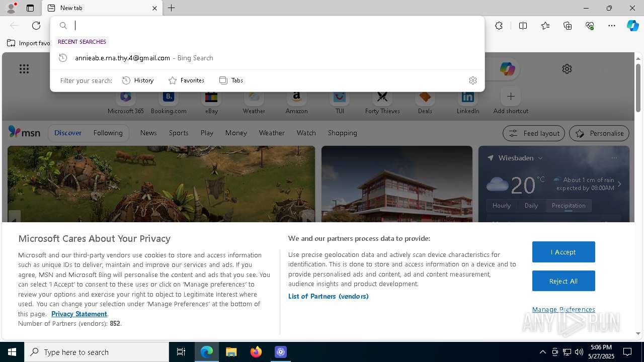The width and height of the screenshot is (644, 362).
Task: Click Reject All cookies button
Action: tap(563, 281)
